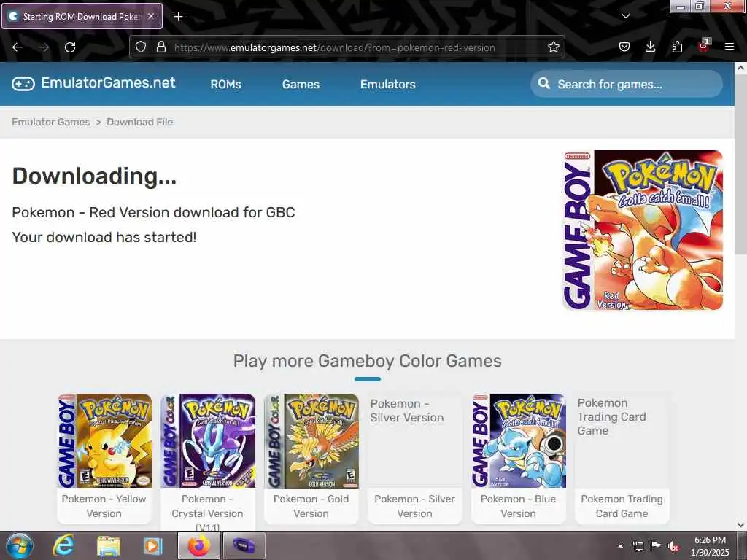747x560 pixels.
Task: Click the Pokemon - Crystal Version title link
Action: [x=207, y=512]
